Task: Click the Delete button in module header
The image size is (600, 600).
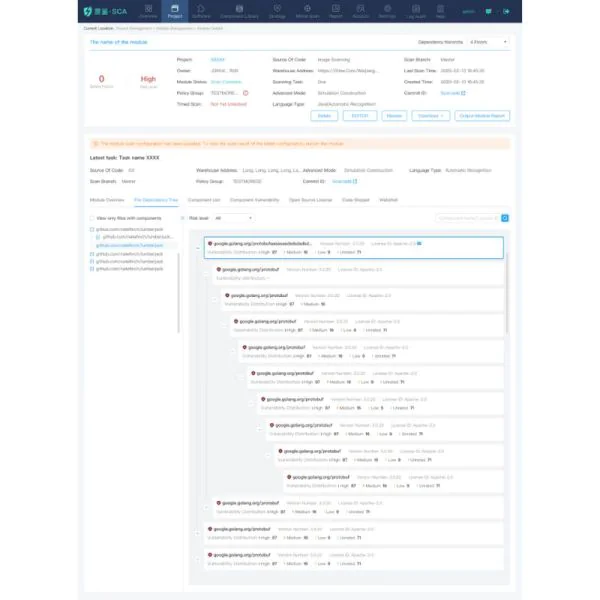Action: click(x=326, y=115)
